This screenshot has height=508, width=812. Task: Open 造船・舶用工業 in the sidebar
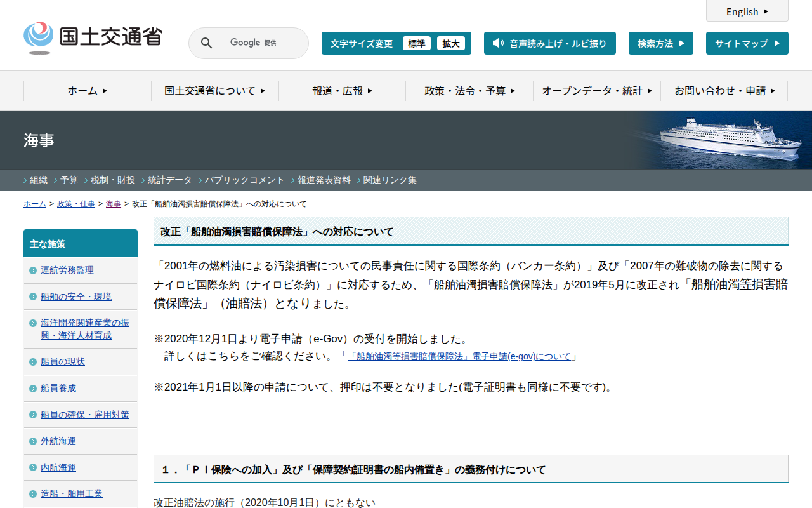[x=72, y=494]
